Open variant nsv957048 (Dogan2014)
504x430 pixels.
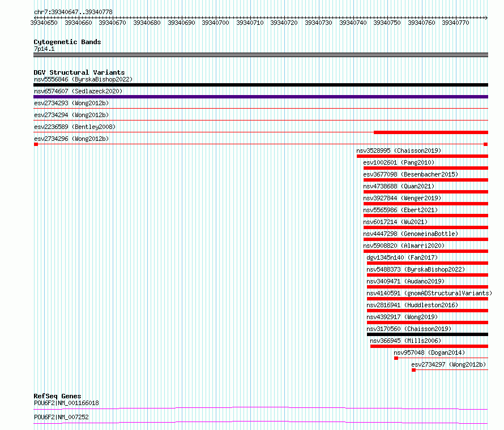coord(429,352)
